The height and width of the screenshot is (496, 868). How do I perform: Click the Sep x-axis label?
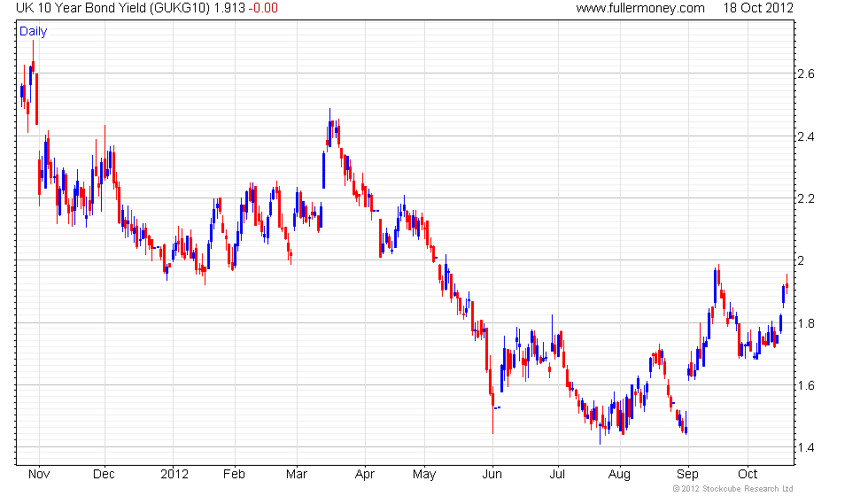(687, 475)
